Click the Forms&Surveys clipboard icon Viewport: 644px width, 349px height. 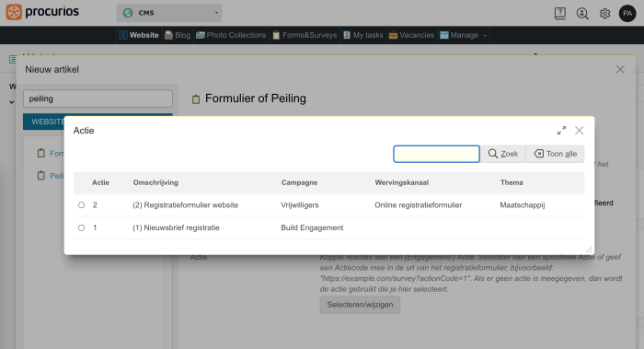pos(276,35)
